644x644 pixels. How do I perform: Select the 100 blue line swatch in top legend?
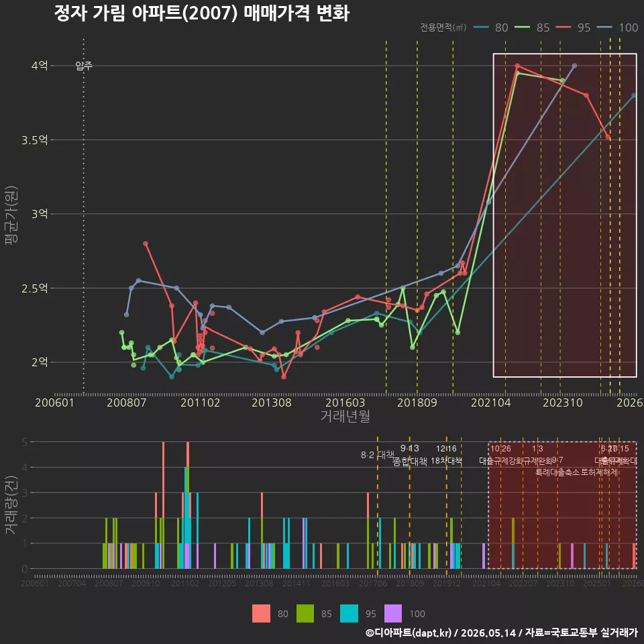[x=604, y=28]
